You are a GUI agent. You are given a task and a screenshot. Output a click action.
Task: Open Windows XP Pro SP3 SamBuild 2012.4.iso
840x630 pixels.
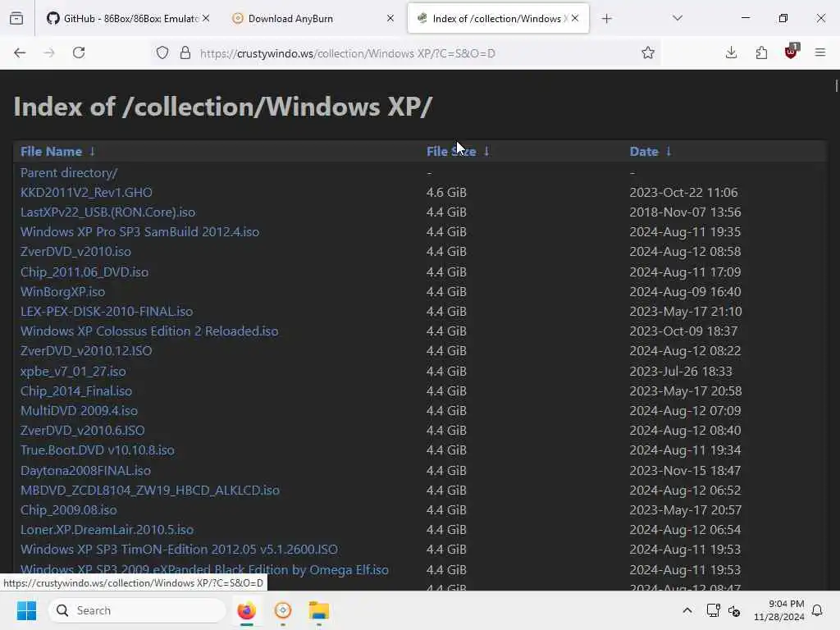click(x=139, y=232)
